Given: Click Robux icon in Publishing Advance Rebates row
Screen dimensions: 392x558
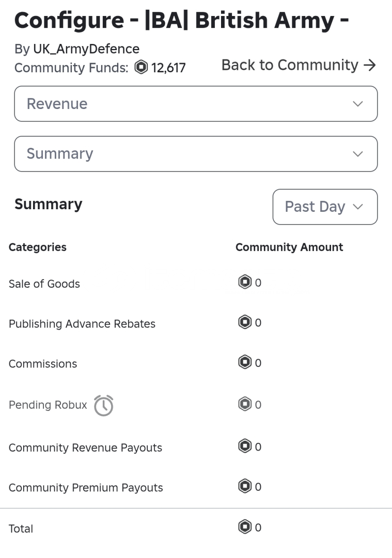Looking at the screenshot, I should [244, 322].
